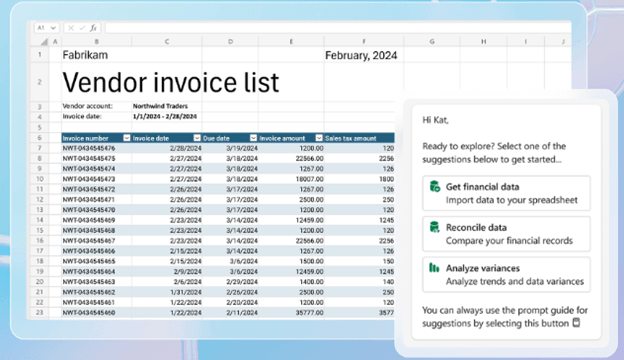The height and width of the screenshot is (360, 624).
Task: Open the Invoice number filter dropdown
Action: [x=127, y=138]
